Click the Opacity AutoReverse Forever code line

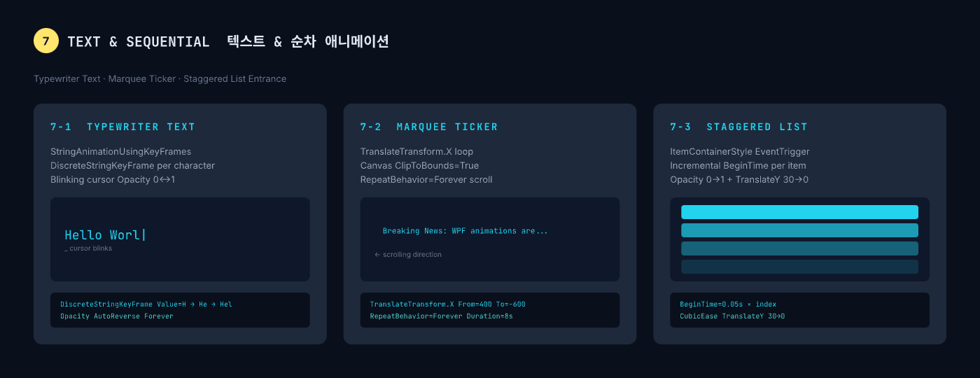[x=116, y=316]
